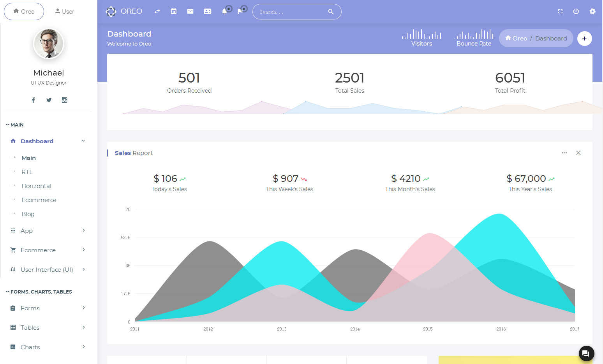The image size is (603, 364).
Task: Select RTL dashboard submenu item
Action: [x=27, y=172]
